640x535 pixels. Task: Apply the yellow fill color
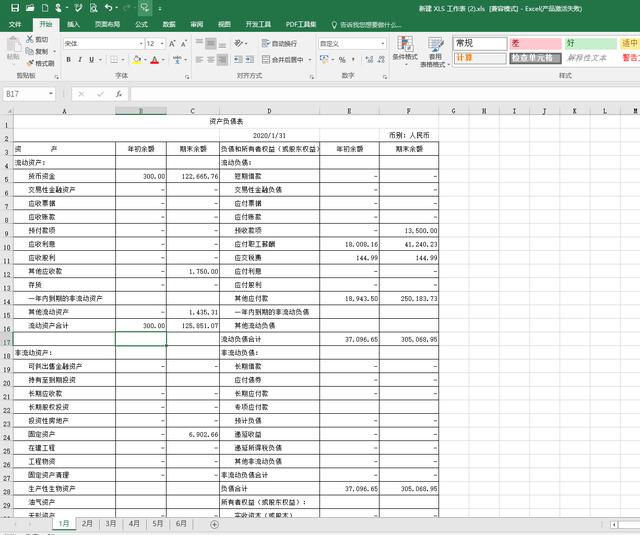pos(137,60)
